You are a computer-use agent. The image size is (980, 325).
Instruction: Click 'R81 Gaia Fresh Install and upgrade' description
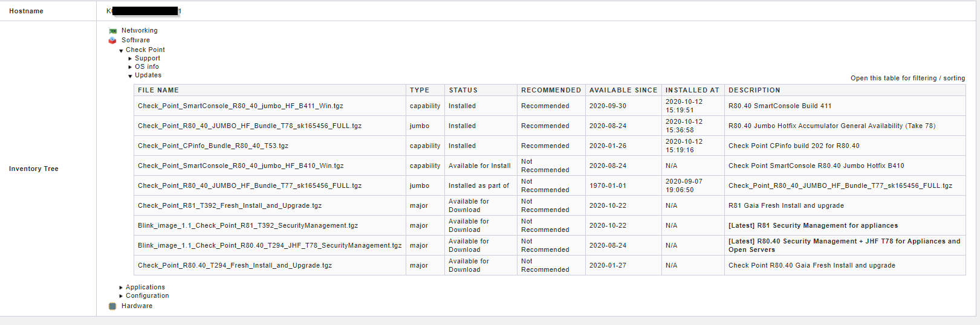[x=786, y=205]
